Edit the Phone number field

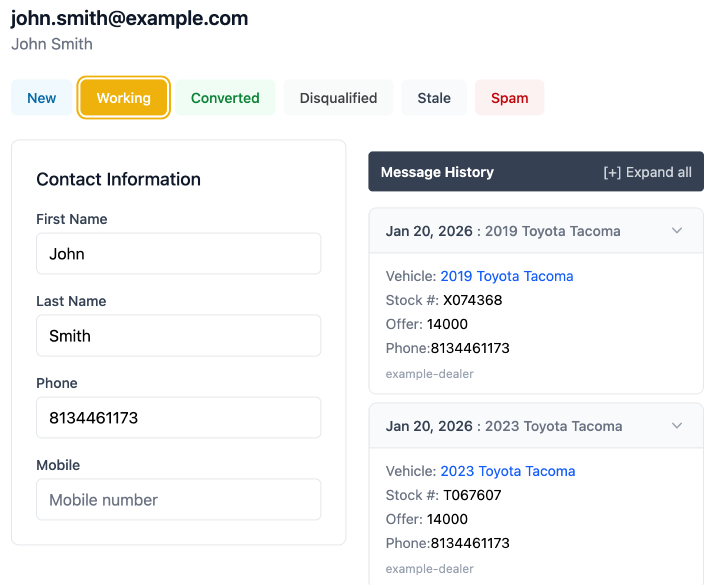point(178,418)
